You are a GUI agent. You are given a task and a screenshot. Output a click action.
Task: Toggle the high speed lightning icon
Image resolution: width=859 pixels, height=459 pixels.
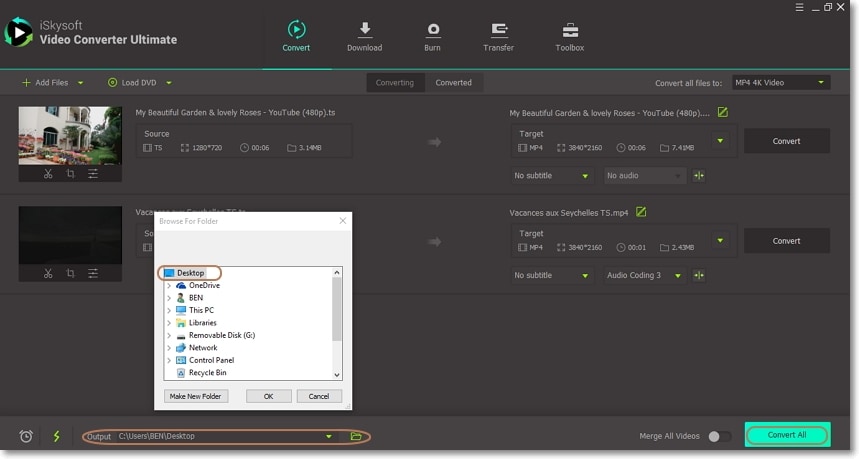pyautogui.click(x=56, y=437)
